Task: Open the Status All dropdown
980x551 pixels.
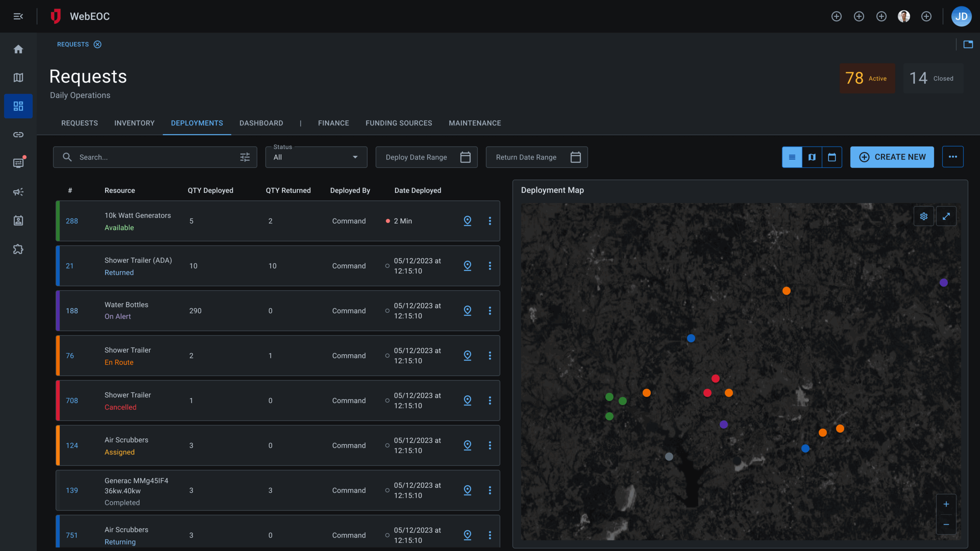Action: (316, 157)
